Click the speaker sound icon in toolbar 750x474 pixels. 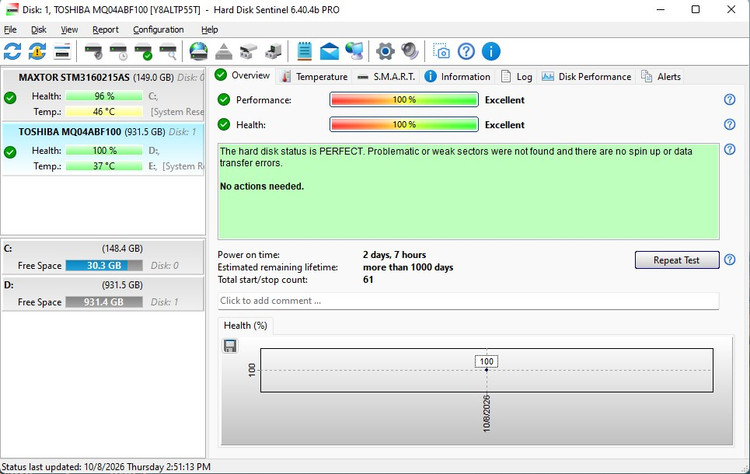(x=410, y=51)
